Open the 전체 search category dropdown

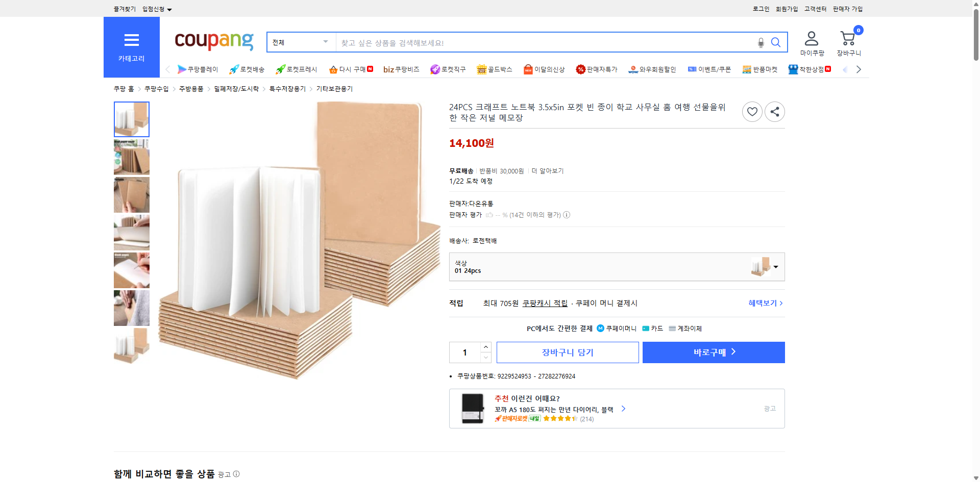pos(300,42)
